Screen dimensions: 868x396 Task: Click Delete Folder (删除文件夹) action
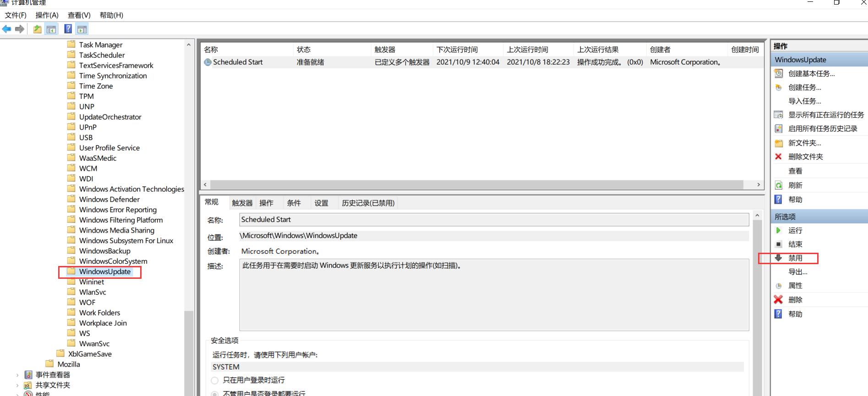tap(805, 157)
